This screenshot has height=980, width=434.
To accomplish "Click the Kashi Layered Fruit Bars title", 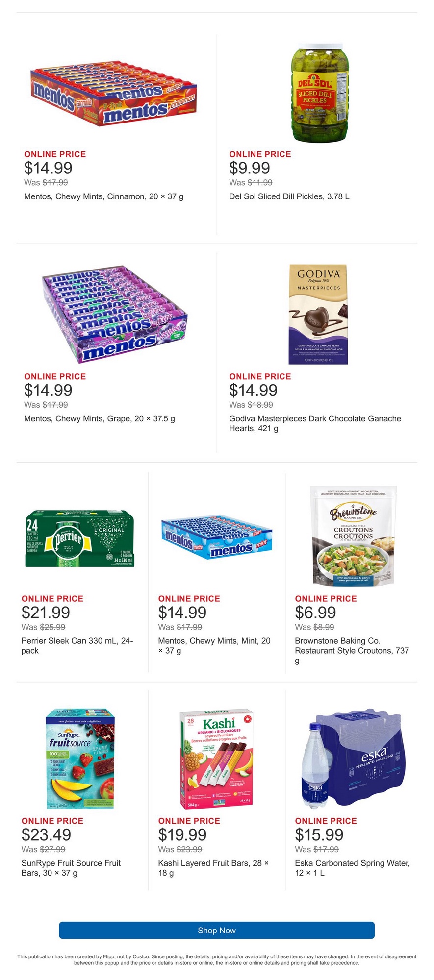I will tap(213, 868).
